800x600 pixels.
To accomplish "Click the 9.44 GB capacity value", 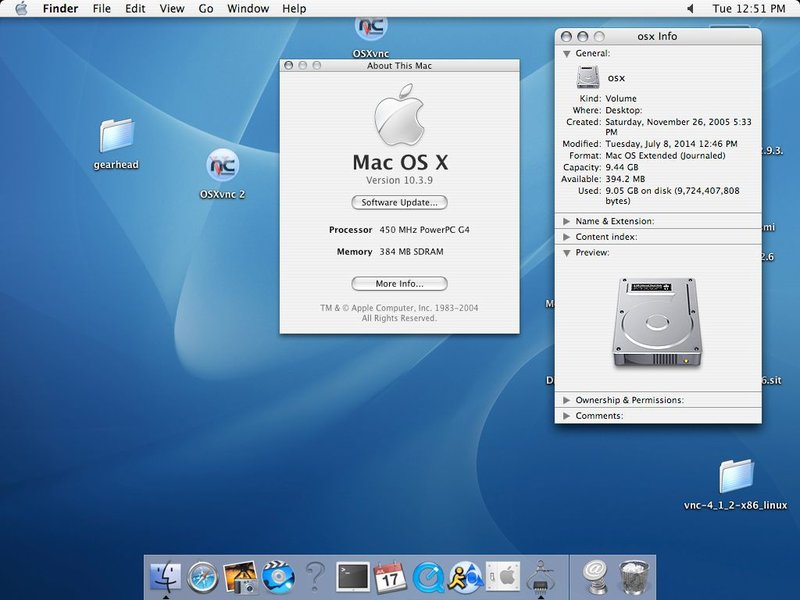I will point(622,167).
